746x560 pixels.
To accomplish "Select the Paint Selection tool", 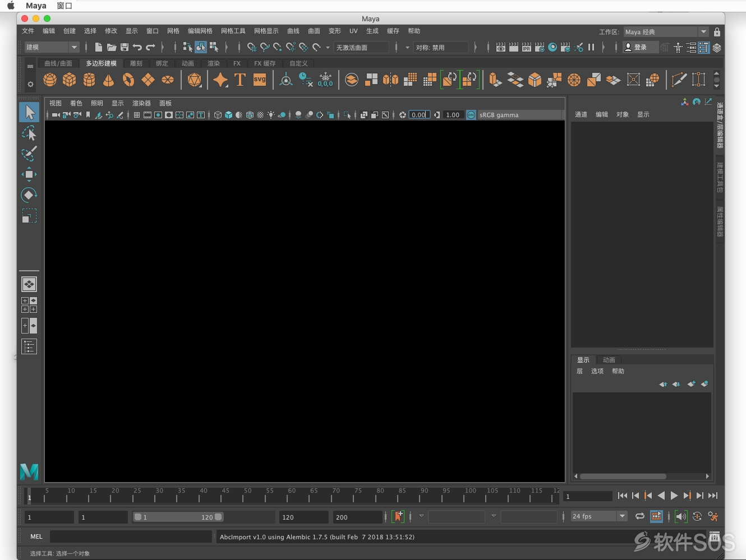I will pyautogui.click(x=29, y=153).
